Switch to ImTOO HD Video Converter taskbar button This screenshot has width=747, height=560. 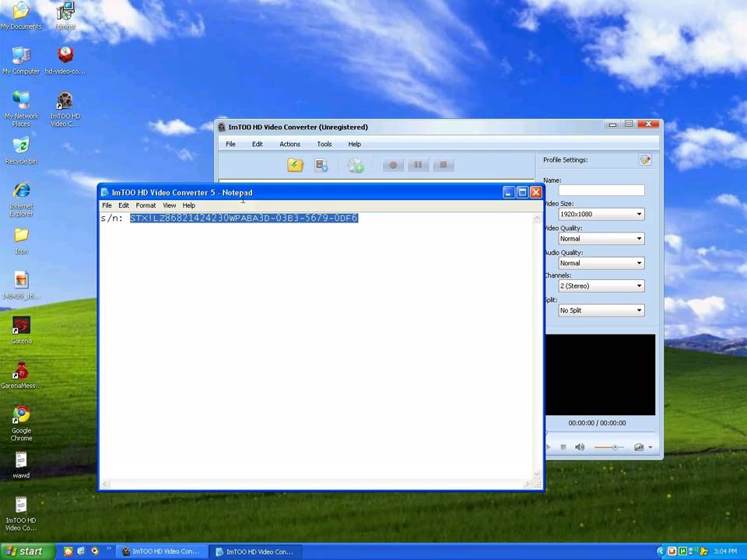click(162, 551)
